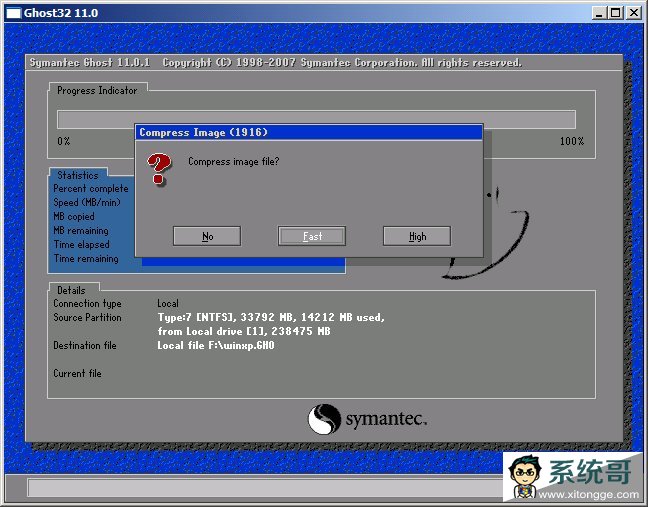This screenshot has width=648, height=507.
Task: Click the 'Percent complete' statistics label
Action: [91, 188]
